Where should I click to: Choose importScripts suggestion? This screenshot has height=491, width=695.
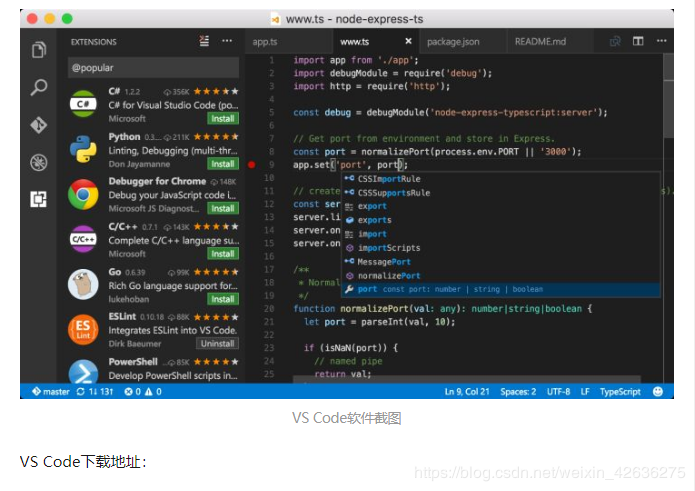click(x=500, y=248)
